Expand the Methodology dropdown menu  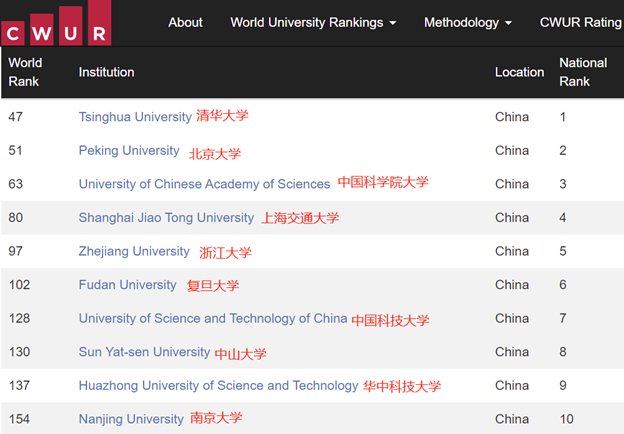tap(468, 22)
